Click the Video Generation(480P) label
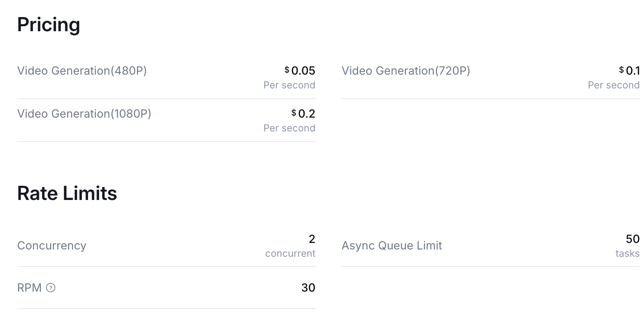 tap(82, 71)
